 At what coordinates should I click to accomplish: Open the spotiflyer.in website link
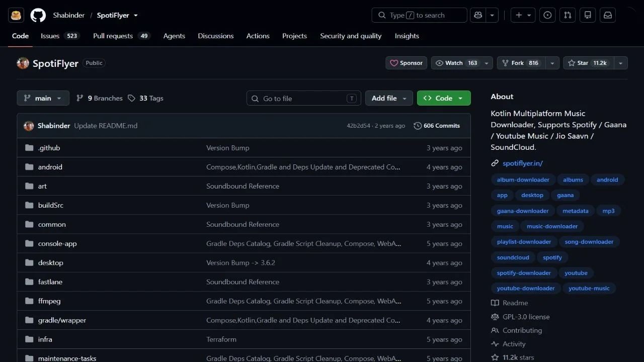(523, 163)
